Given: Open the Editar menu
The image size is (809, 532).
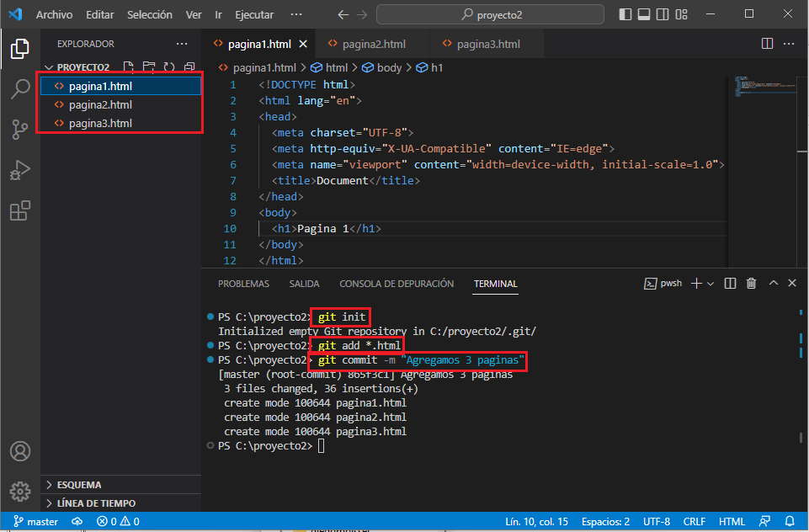Looking at the screenshot, I should pyautogui.click(x=99, y=14).
